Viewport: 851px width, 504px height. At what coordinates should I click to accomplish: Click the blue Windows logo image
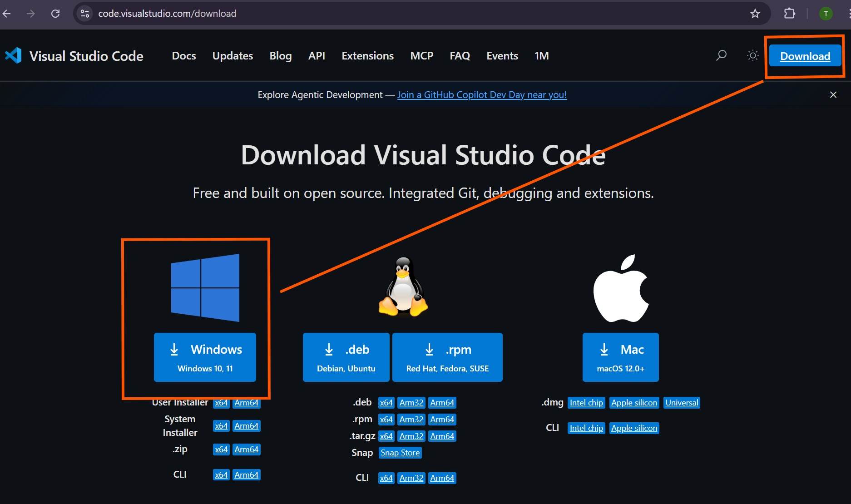coord(205,287)
